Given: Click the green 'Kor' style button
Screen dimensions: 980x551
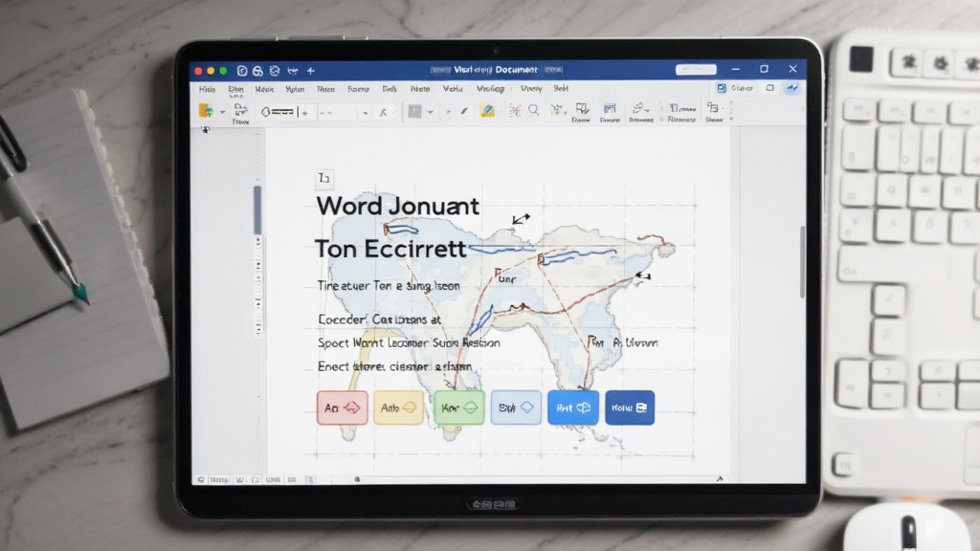Looking at the screenshot, I should (458, 408).
